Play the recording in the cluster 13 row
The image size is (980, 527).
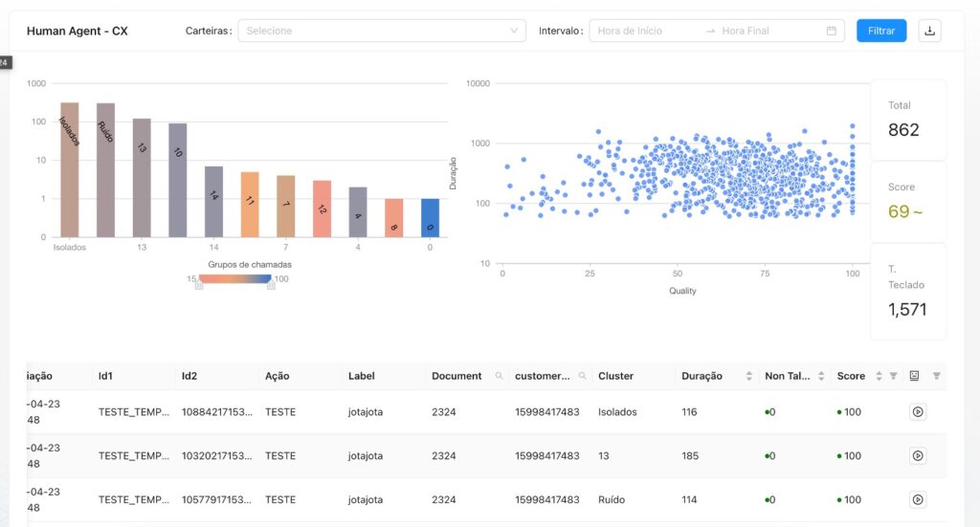coord(918,456)
